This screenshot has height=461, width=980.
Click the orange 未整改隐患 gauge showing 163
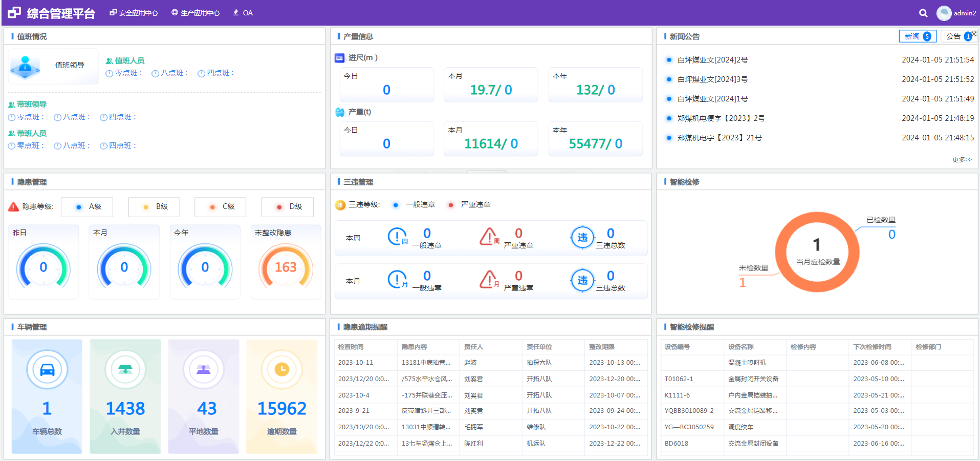point(286,267)
